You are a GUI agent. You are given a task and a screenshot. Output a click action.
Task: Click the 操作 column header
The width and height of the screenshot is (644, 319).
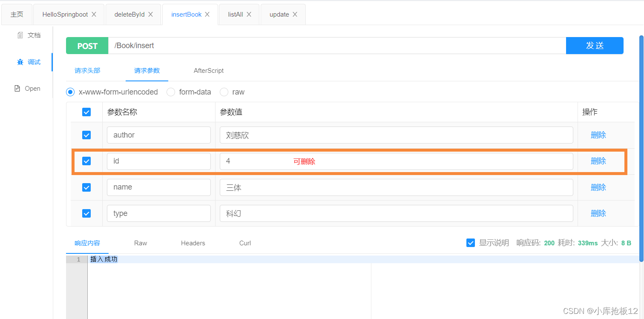click(590, 112)
